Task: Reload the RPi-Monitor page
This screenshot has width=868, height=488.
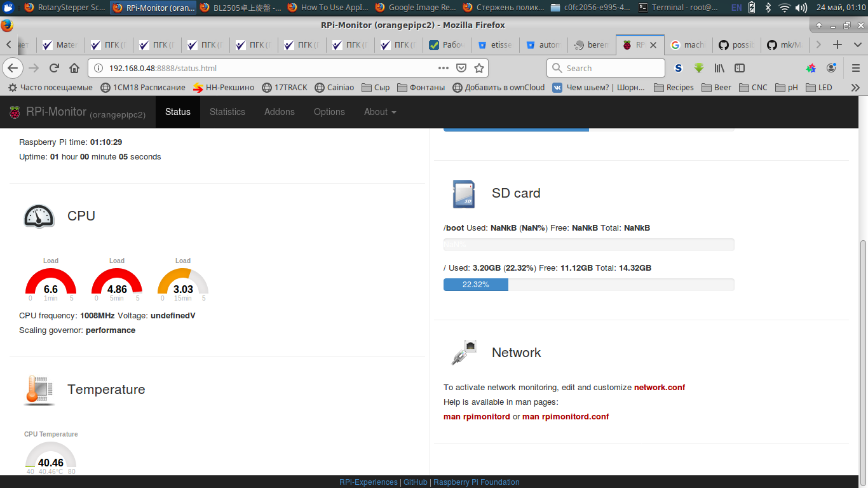Action: point(54,68)
